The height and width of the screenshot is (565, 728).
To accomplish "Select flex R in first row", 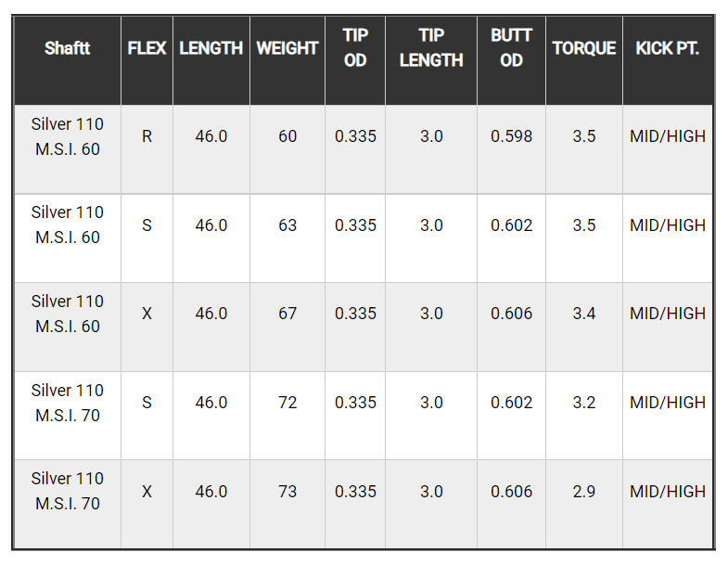I will pyautogui.click(x=147, y=136).
